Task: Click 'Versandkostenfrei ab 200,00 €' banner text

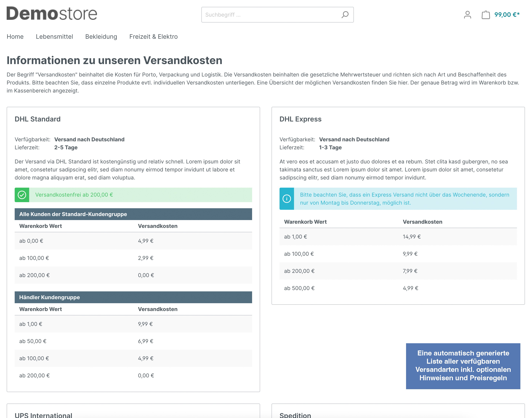Action: click(74, 195)
